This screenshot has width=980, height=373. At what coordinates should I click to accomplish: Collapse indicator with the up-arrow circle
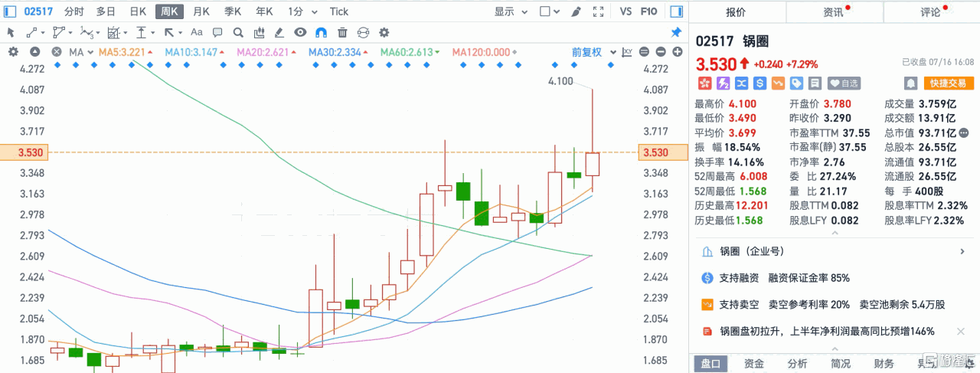click(34, 52)
